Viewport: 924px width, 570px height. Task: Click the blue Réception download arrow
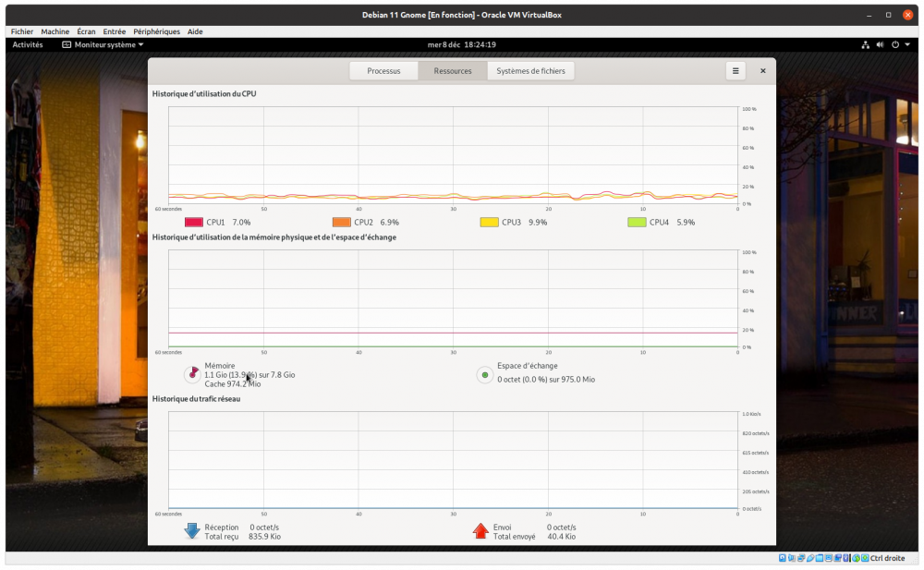(x=192, y=531)
